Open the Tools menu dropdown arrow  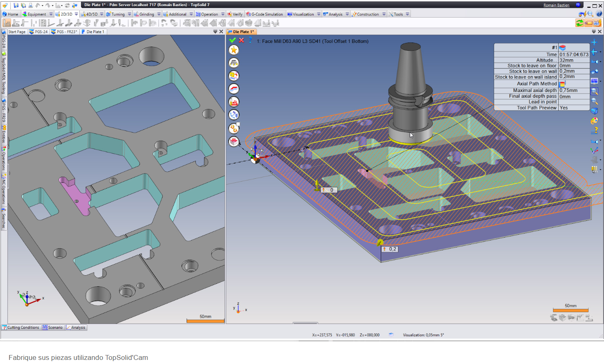pyautogui.click(x=407, y=14)
